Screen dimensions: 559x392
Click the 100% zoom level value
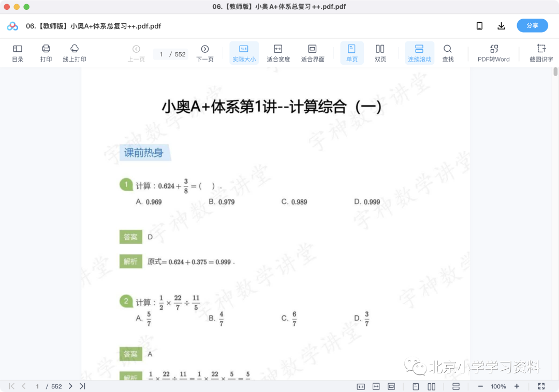pyautogui.click(x=498, y=387)
